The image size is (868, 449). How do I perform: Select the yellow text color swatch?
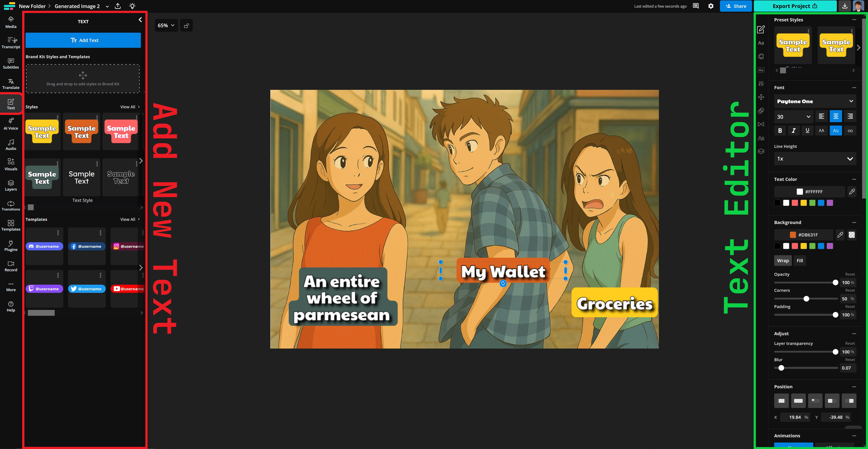(x=803, y=203)
